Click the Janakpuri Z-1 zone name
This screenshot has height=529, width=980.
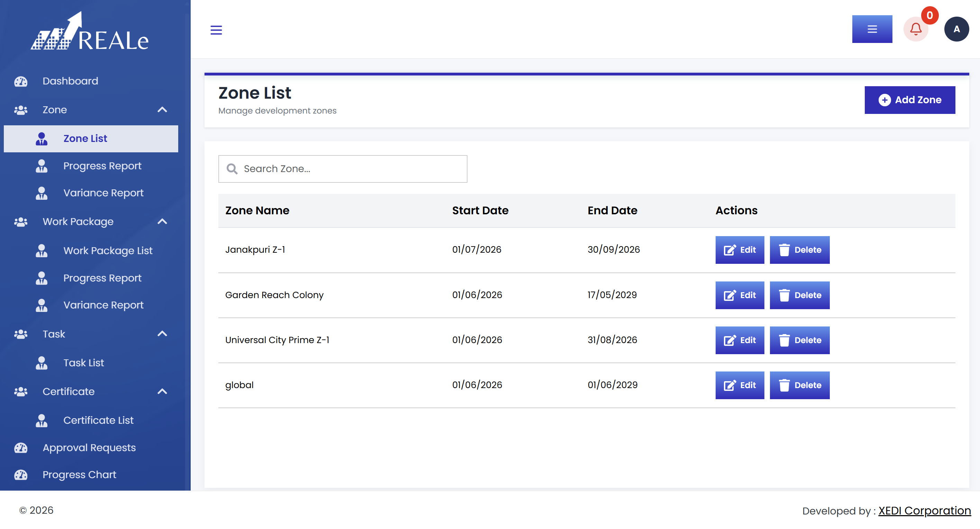pos(255,250)
